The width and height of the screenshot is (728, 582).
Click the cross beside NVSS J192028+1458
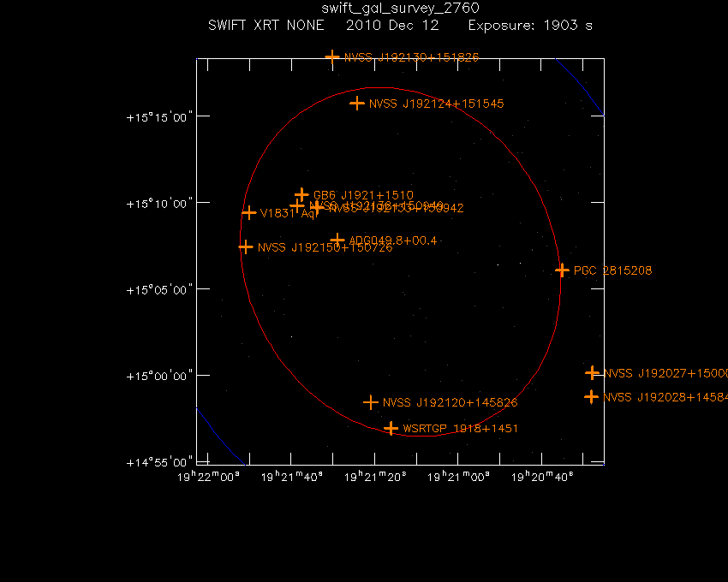(x=591, y=397)
